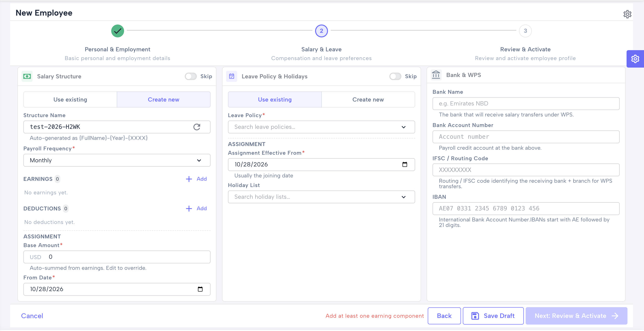Click the Bank Account Number field
Image resolution: width=644 pixels, height=331 pixels.
526,137
